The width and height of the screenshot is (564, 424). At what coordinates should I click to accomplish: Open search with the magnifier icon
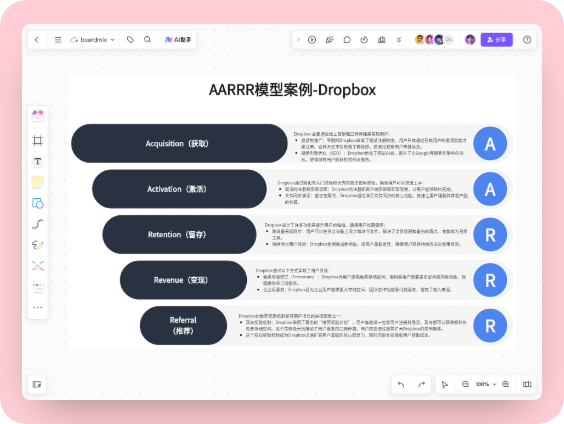[x=147, y=40]
